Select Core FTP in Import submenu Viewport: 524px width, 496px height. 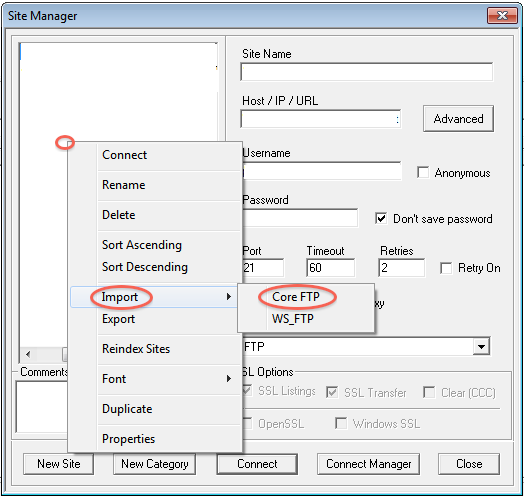[x=296, y=296]
